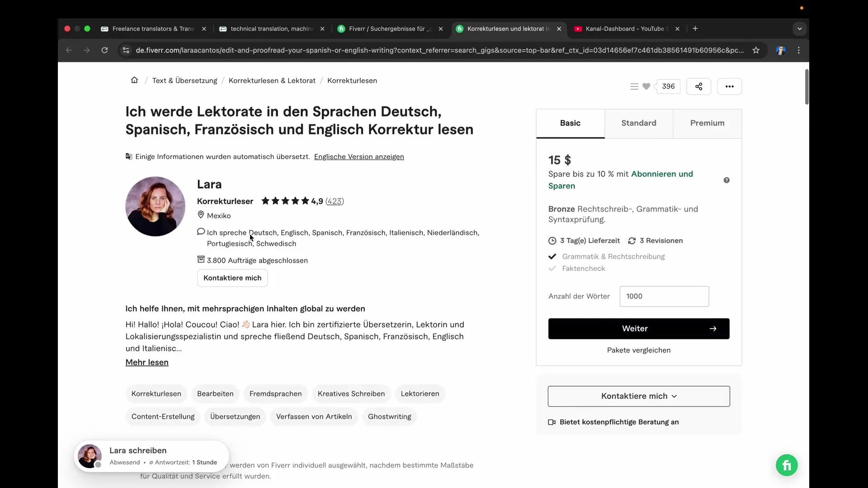Expand the description via Mehr lesen
Image resolution: width=868 pixels, height=488 pixels.
tap(146, 362)
